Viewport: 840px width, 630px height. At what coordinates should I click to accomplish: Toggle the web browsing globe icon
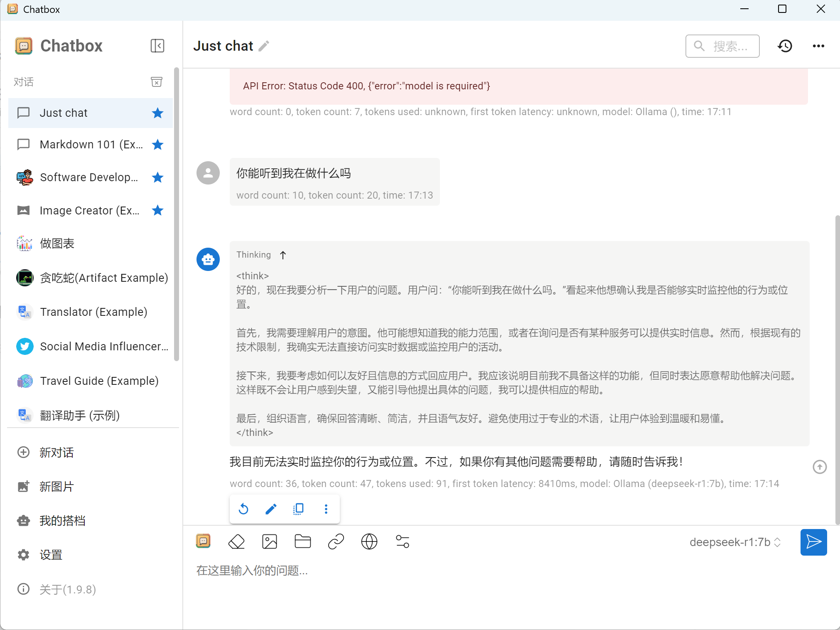click(x=369, y=542)
